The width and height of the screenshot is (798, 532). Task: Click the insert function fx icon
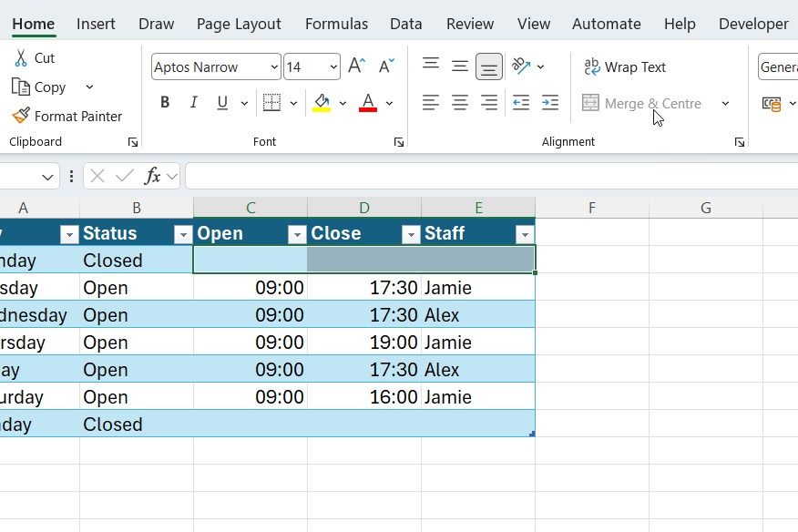pyautogui.click(x=152, y=177)
